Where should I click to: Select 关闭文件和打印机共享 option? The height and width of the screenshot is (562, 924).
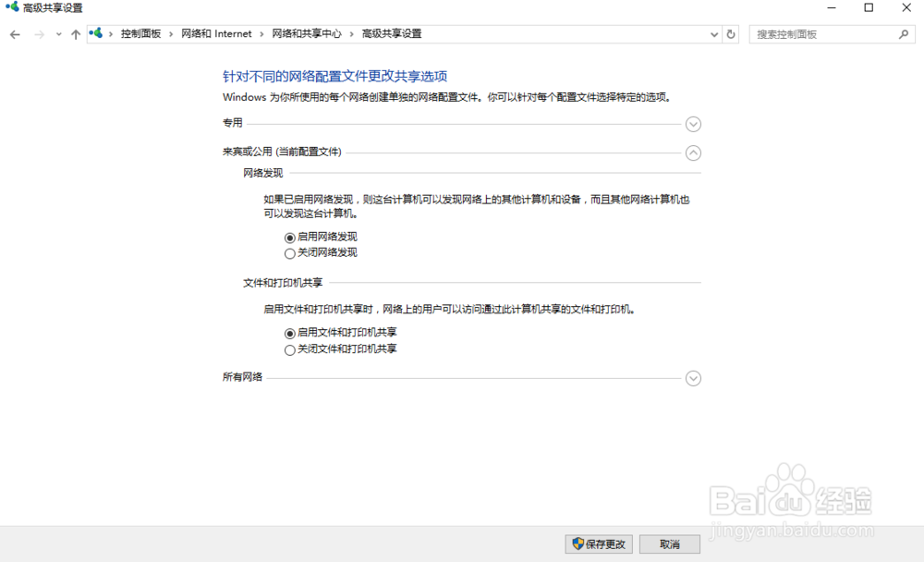click(x=289, y=349)
